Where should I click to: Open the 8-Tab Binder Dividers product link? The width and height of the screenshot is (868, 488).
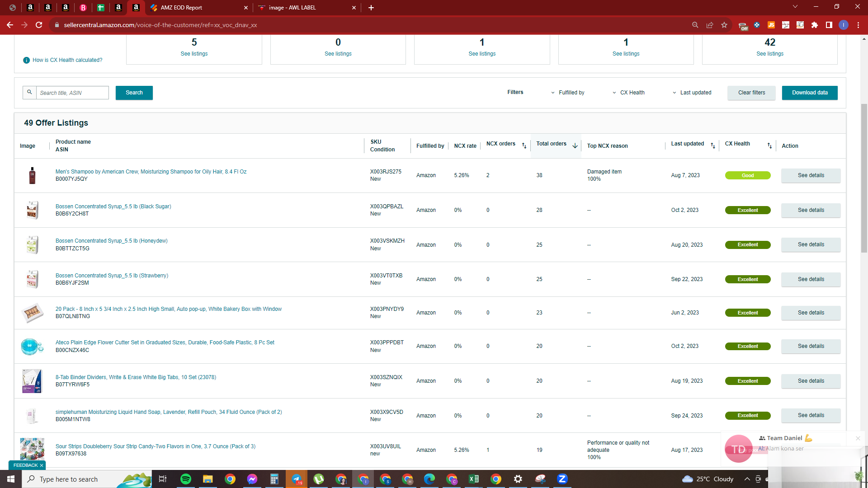pyautogui.click(x=136, y=377)
